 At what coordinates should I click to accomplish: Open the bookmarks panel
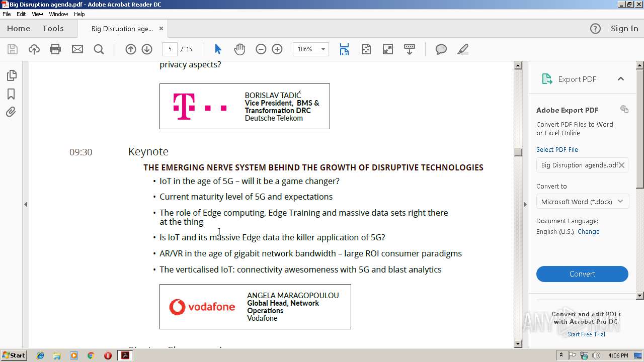point(11,94)
